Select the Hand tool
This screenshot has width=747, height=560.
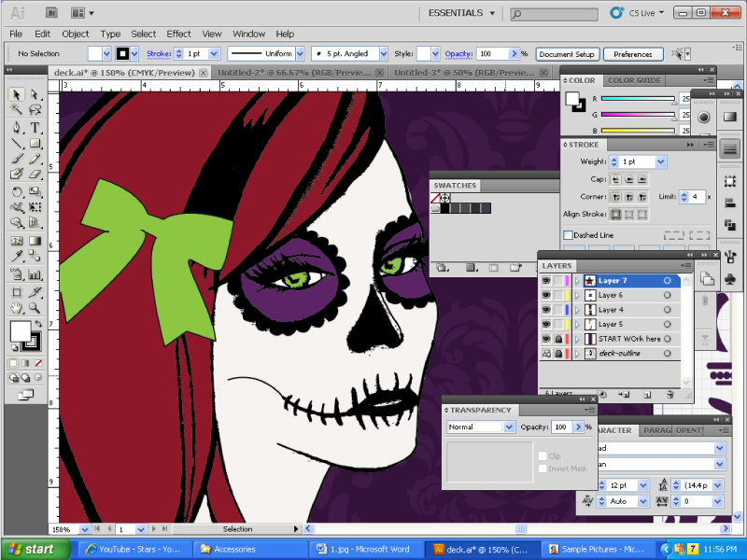click(16, 308)
